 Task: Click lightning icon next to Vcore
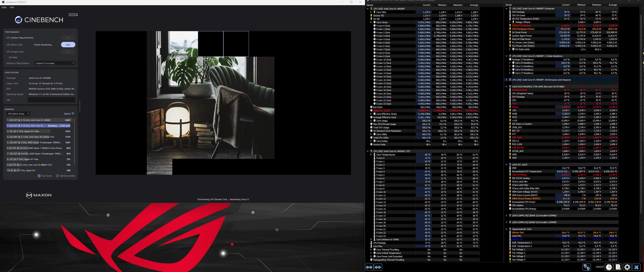pyautogui.click(x=510, y=107)
